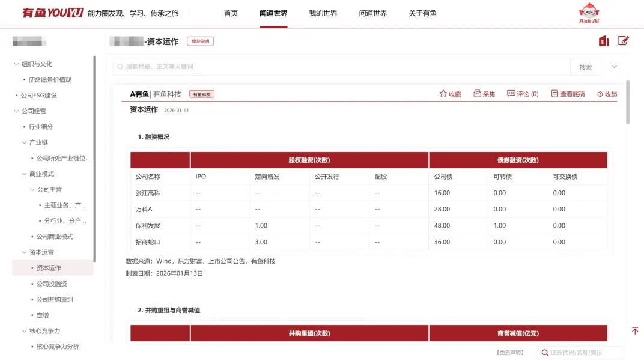Click 并购重组(次数) table header
644x361 pixels.
309,333
